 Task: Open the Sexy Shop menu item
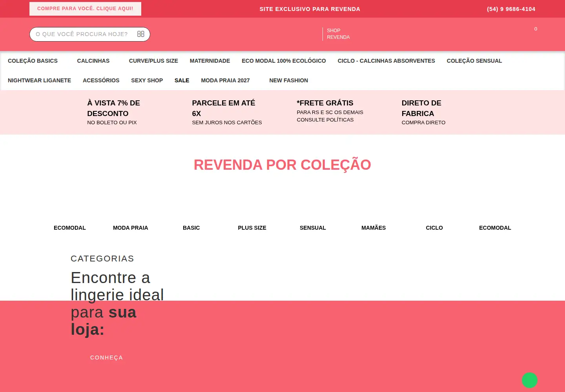tap(147, 80)
